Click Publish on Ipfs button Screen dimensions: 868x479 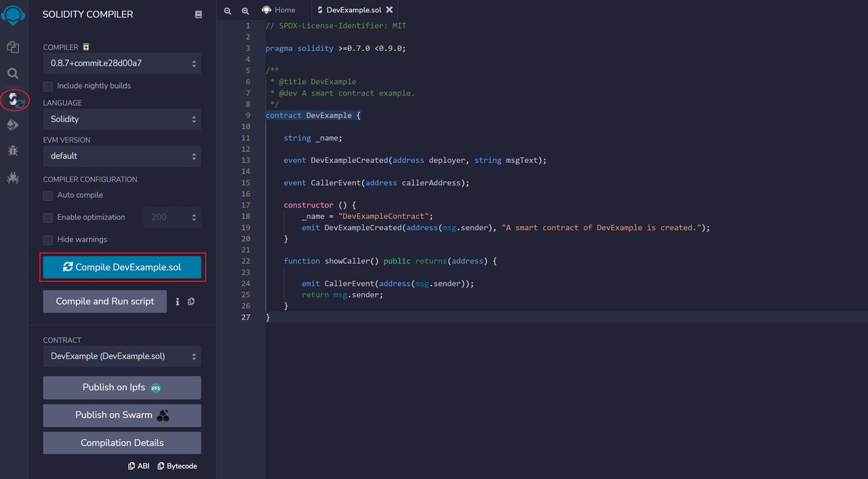click(122, 387)
